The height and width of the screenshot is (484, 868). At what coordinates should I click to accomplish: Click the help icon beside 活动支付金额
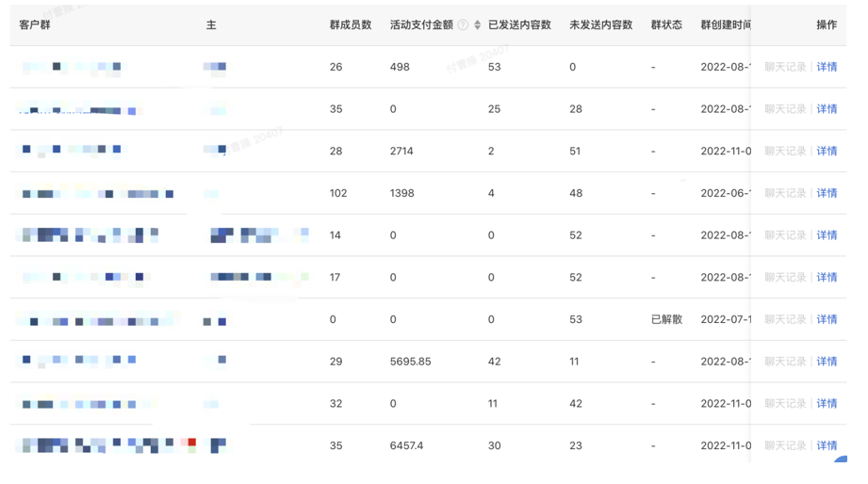pos(463,25)
